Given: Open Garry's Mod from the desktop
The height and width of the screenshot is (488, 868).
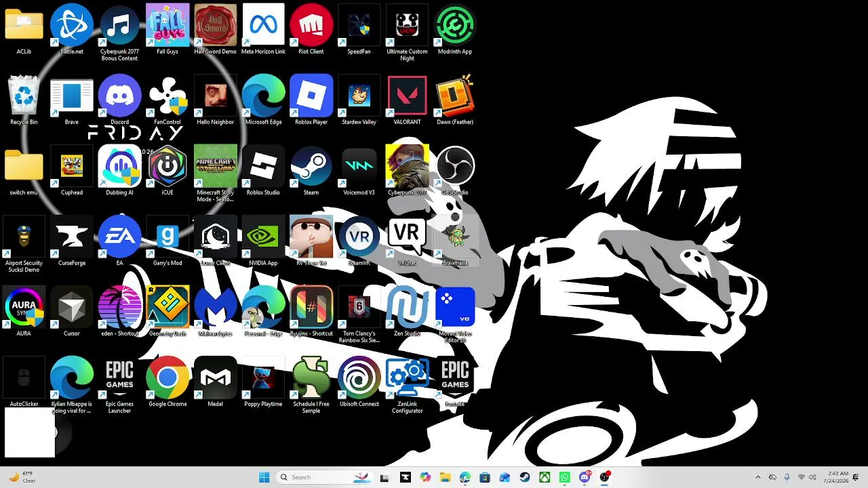Looking at the screenshot, I should pyautogui.click(x=167, y=241).
